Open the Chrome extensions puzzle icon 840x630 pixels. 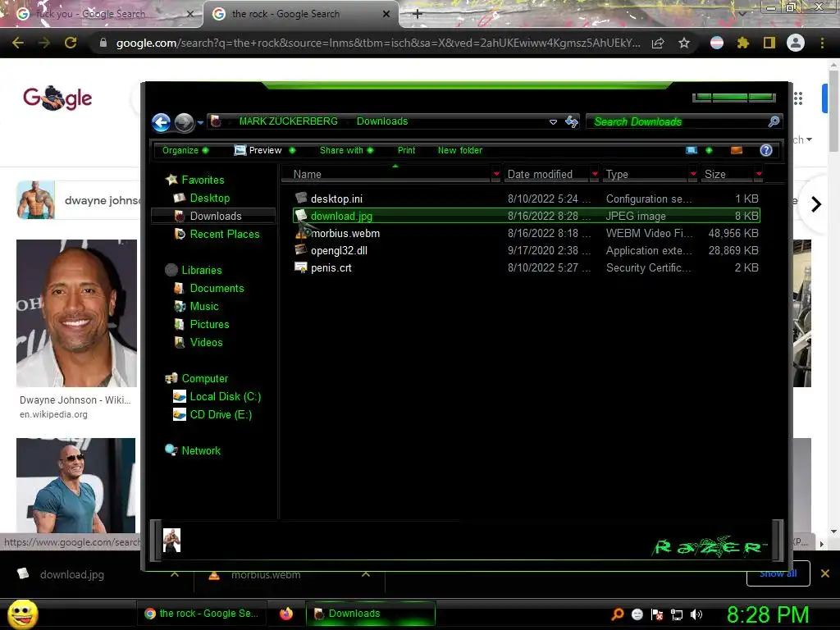tap(743, 43)
